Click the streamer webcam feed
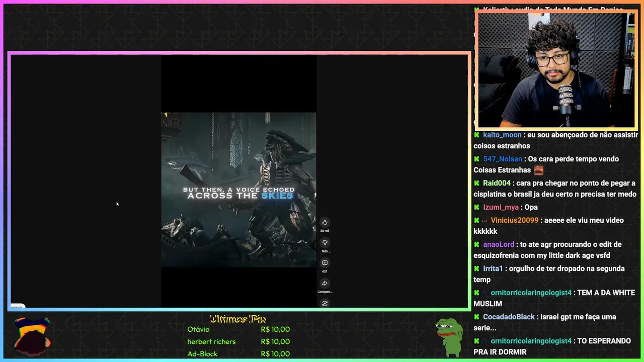 556,70
